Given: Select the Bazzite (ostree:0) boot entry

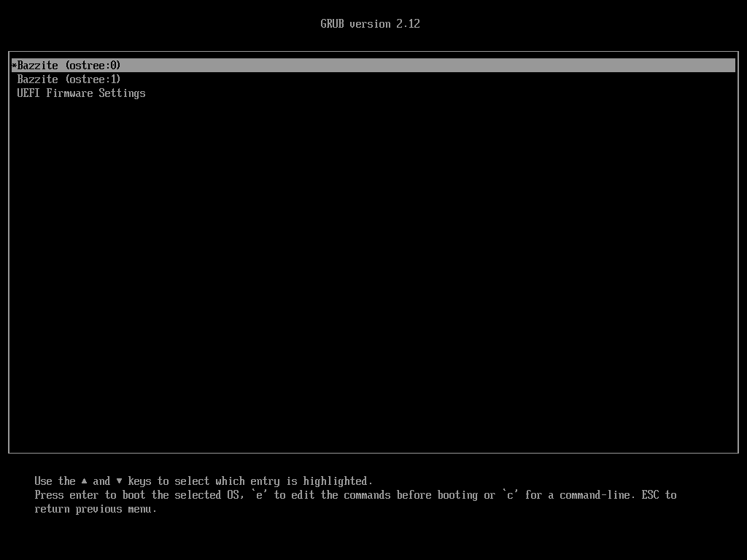Looking at the screenshot, I should tap(69, 66).
